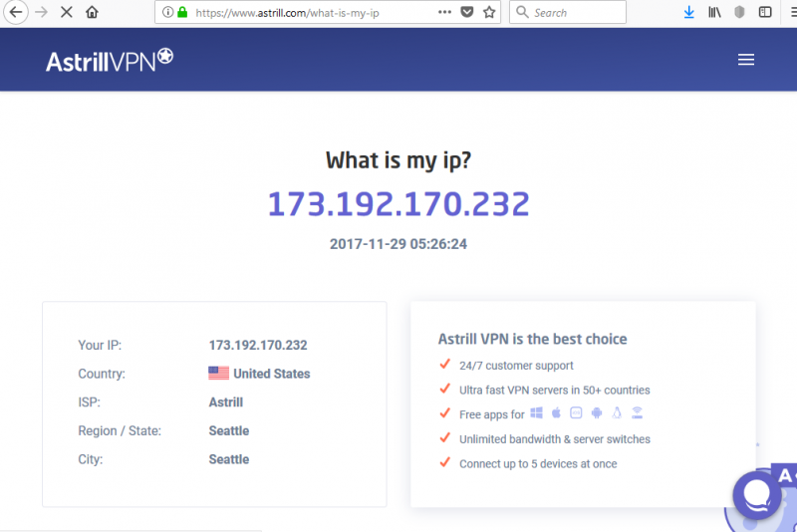
Task: Save page to Pocket
Action: coord(467,13)
